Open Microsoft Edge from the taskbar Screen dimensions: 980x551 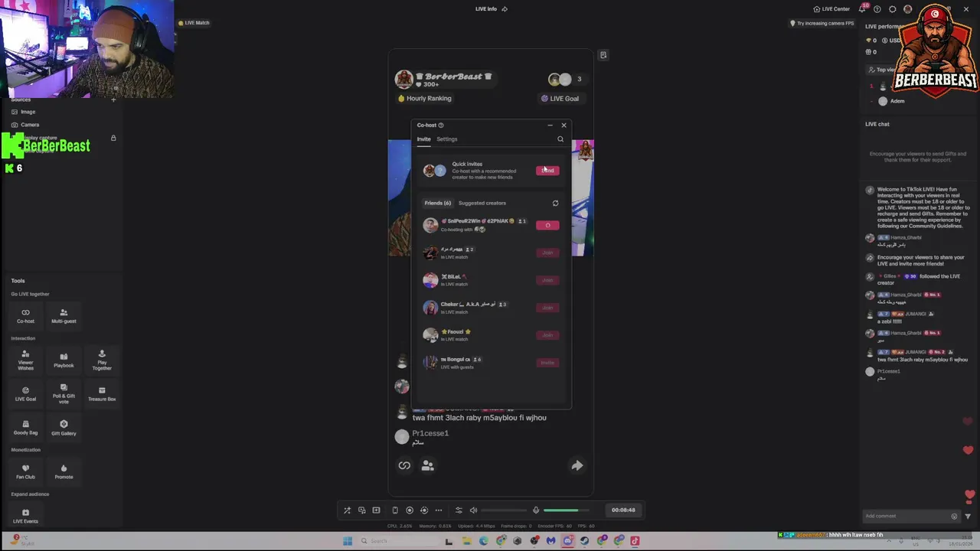click(x=483, y=541)
